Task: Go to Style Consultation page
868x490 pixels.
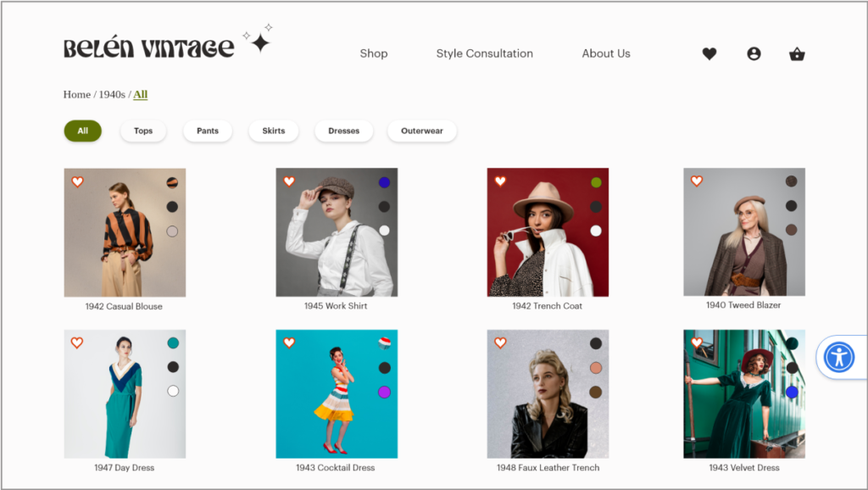Action: point(484,53)
